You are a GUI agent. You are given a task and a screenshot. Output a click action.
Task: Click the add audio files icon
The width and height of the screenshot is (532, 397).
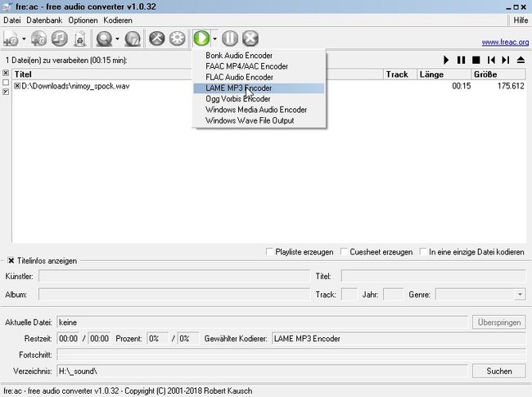[x=11, y=38]
